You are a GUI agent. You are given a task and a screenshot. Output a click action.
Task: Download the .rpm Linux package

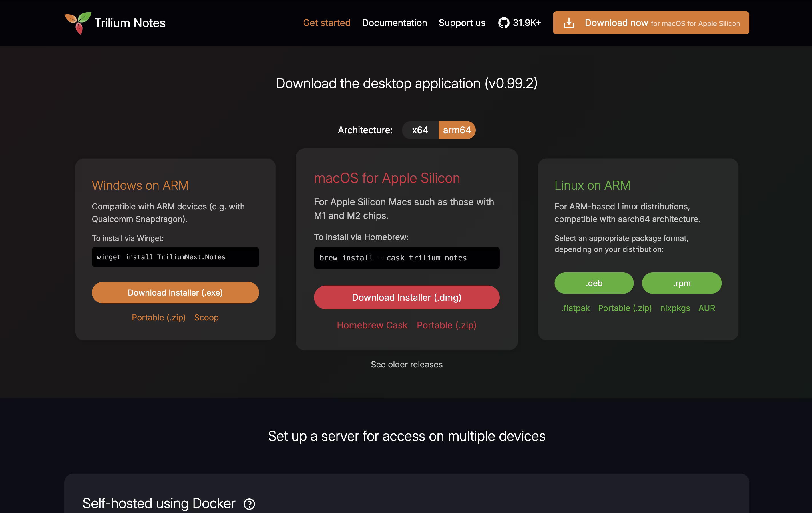click(682, 283)
